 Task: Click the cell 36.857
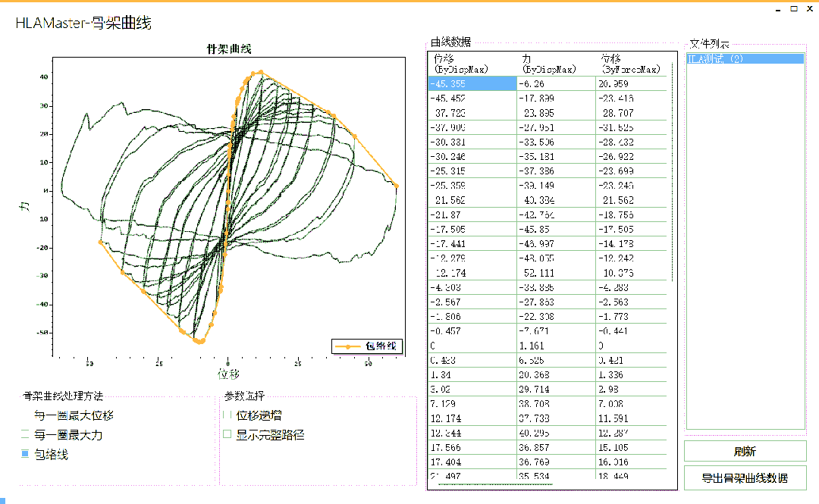coord(557,448)
